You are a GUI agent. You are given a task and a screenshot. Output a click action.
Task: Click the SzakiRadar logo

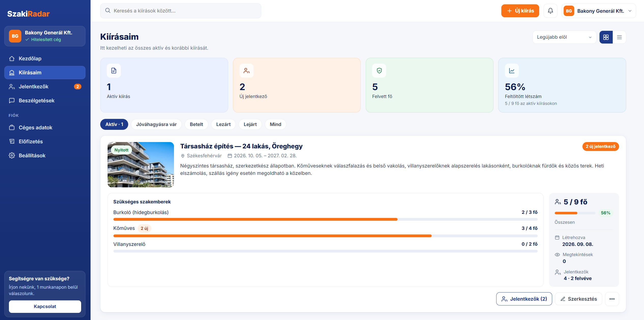pos(28,14)
